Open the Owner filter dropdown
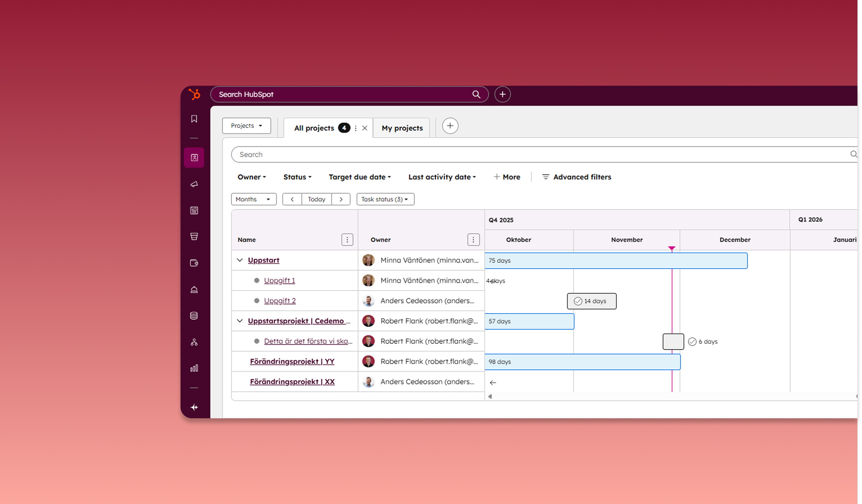The height and width of the screenshot is (504, 862). click(x=252, y=177)
